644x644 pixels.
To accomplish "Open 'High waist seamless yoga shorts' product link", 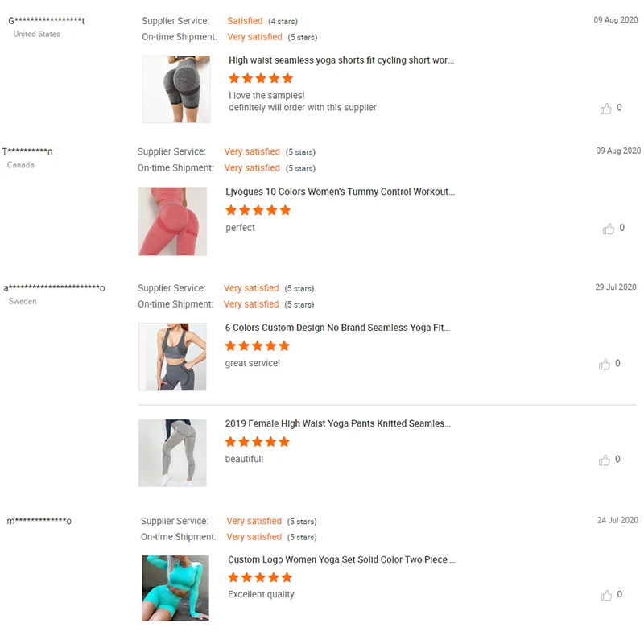I will (x=341, y=60).
